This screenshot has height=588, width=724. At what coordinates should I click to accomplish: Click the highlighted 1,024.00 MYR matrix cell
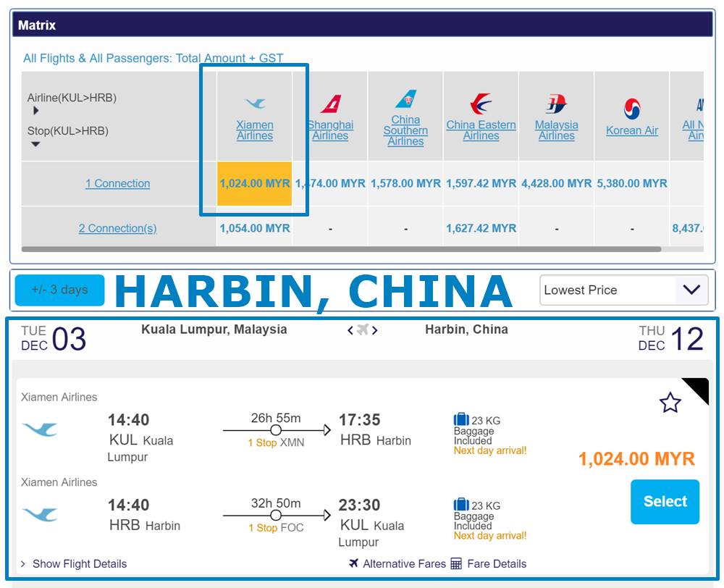tap(254, 183)
